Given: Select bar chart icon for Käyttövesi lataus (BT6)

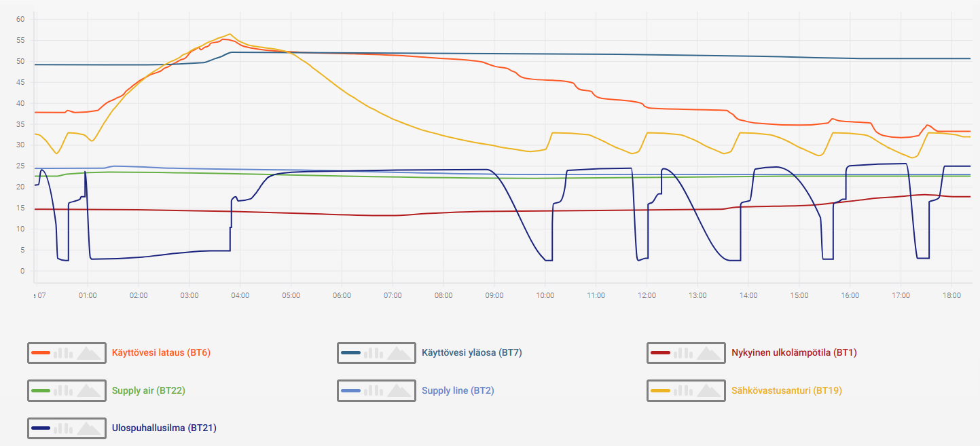Looking at the screenshot, I should coord(63,353).
